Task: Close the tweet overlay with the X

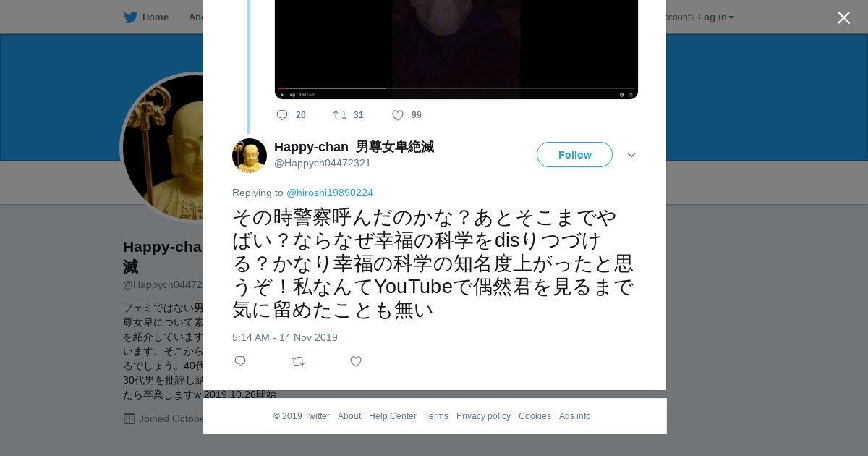Action: (843, 17)
